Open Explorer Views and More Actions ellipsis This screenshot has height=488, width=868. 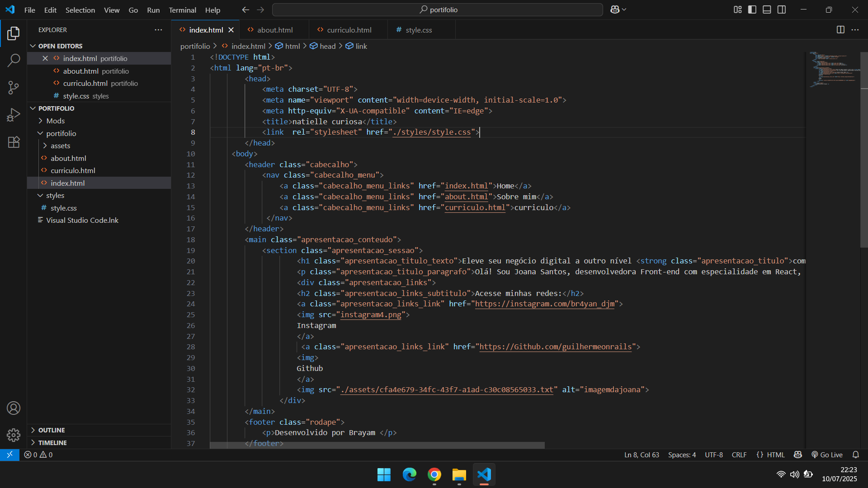[158, 30]
